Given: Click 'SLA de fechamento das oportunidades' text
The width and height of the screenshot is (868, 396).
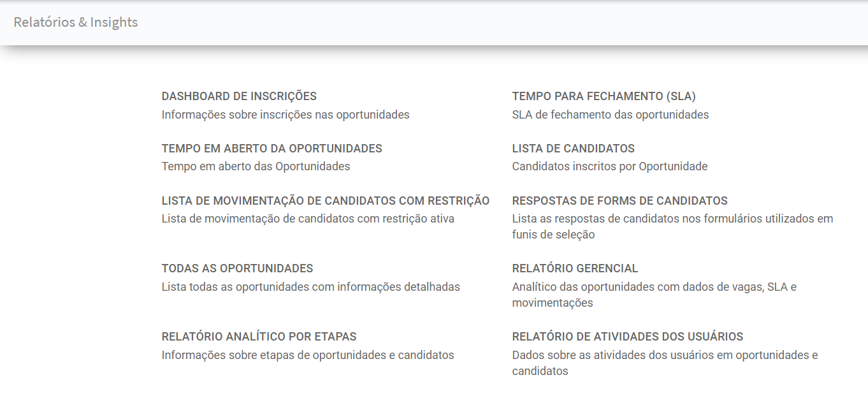Looking at the screenshot, I should 610,115.
